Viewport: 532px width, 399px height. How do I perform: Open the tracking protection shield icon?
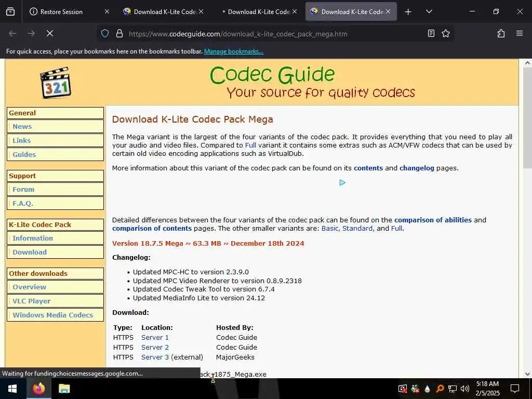tap(105, 34)
